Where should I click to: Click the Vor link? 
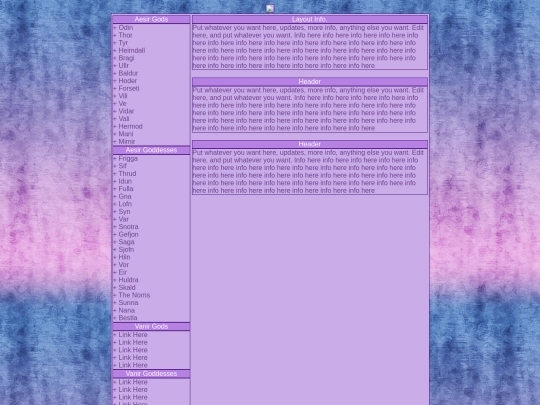(124, 264)
